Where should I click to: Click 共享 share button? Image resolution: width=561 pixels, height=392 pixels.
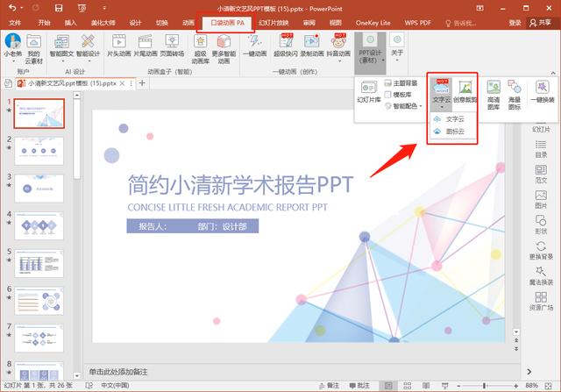pos(541,23)
